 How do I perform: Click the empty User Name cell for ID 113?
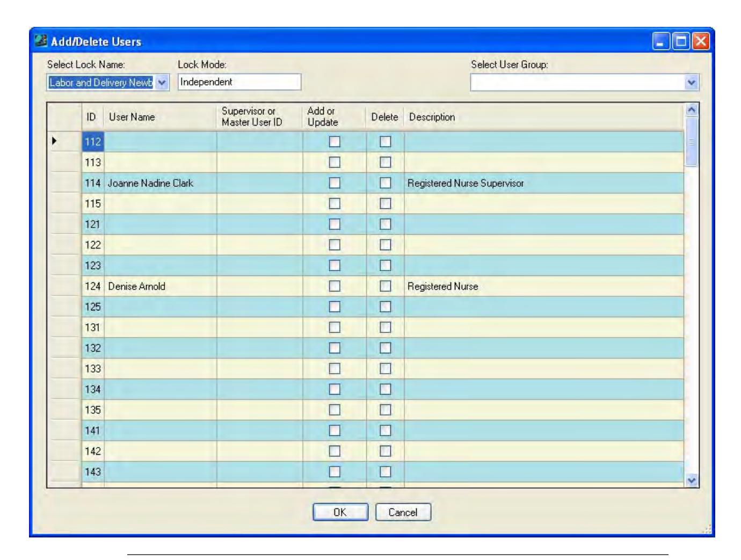160,162
